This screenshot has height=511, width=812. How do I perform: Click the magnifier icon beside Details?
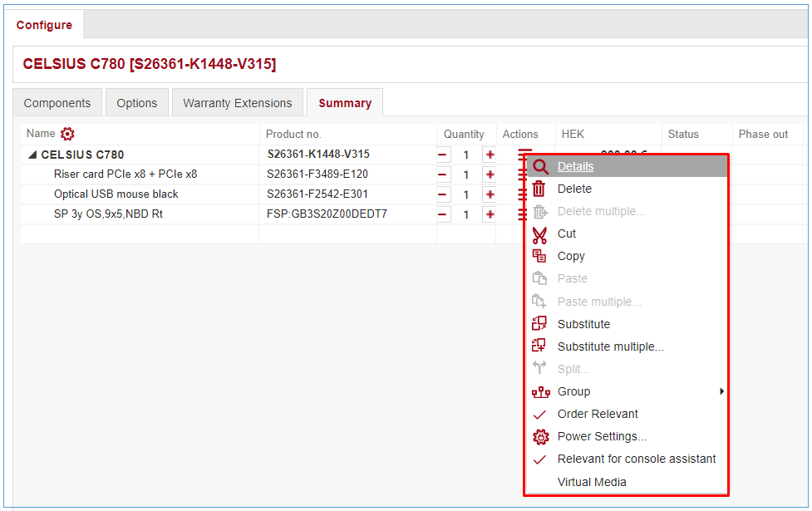point(540,167)
